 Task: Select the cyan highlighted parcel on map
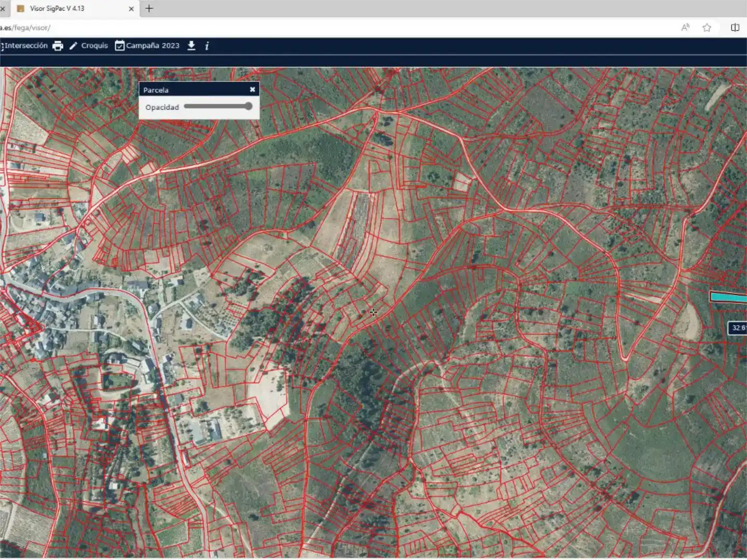tap(728, 297)
